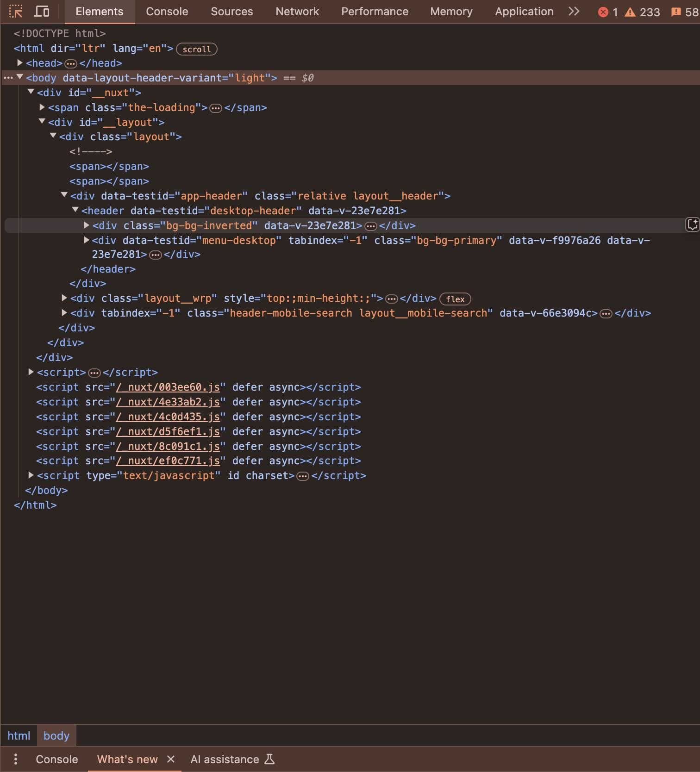
Task: Open script link /_nuxt/003ee60.js
Action: [x=168, y=387]
